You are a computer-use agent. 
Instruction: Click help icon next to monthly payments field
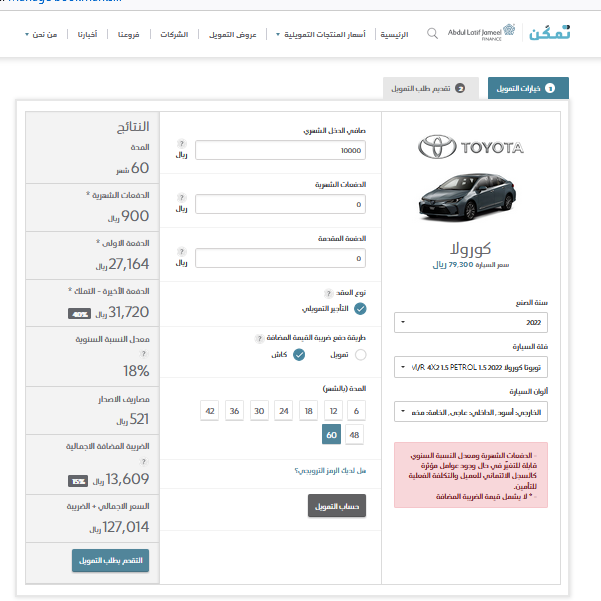pos(182,197)
